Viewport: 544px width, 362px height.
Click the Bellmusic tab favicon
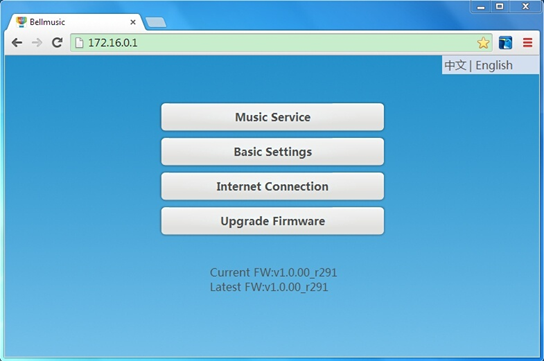coord(21,22)
